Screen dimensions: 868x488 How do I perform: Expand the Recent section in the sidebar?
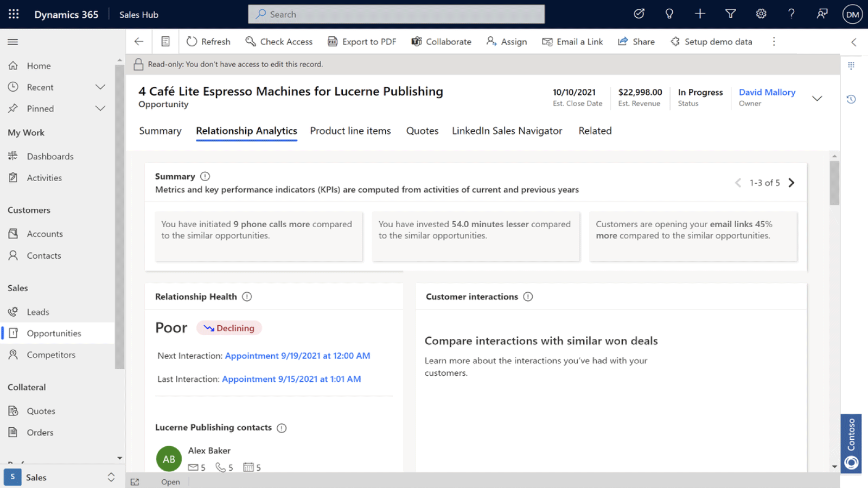click(x=100, y=87)
